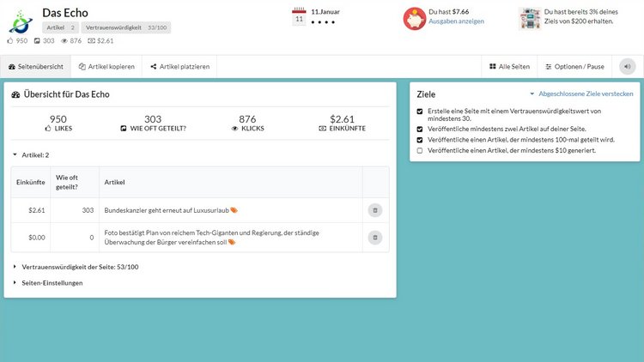
Task: Delete the Bundeskanzler Luxusurlaub article
Action: 374,210
